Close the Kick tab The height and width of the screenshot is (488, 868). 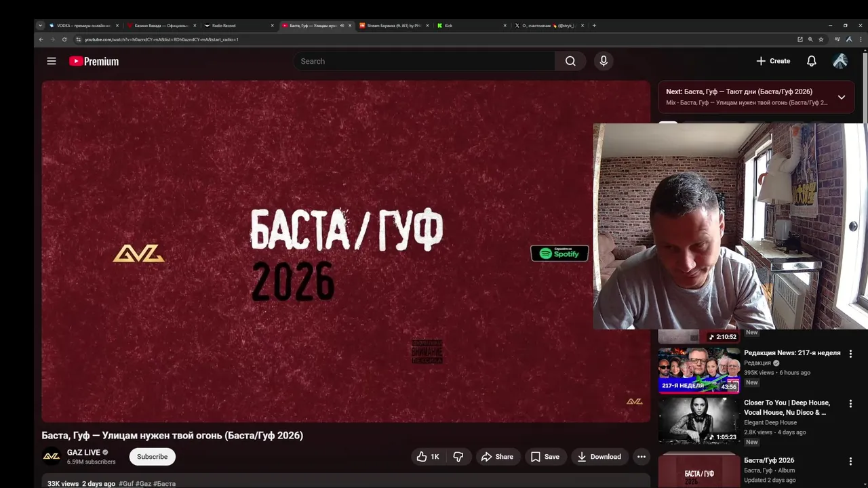tap(505, 26)
